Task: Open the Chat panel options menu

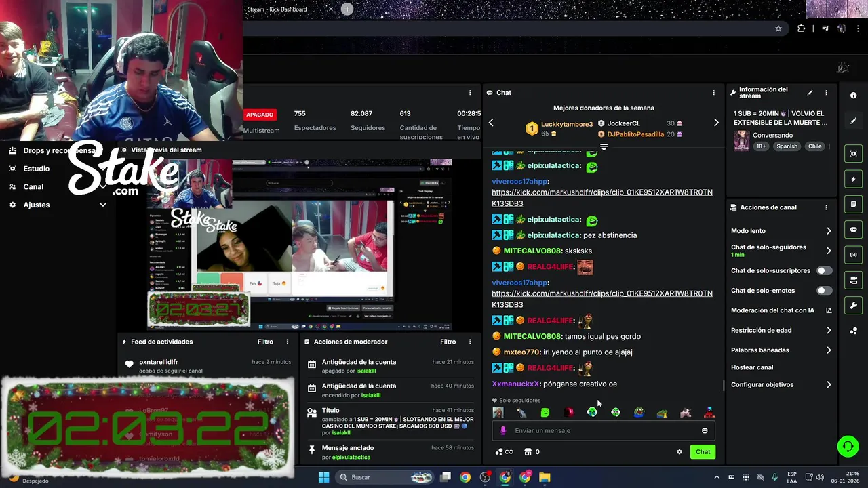Action: [x=713, y=93]
